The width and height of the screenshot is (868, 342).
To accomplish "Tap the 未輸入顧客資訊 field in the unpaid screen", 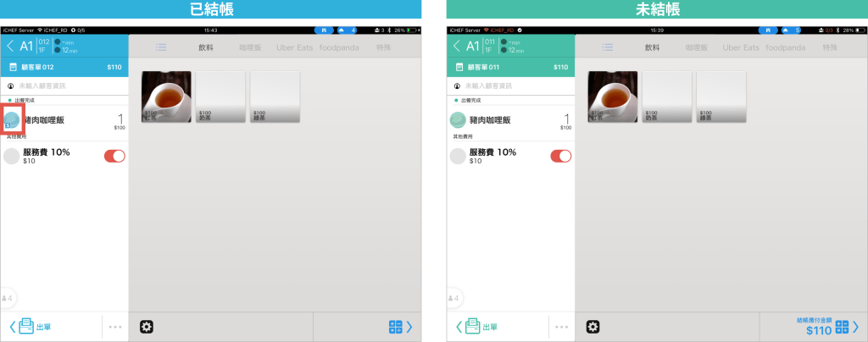I will point(510,85).
